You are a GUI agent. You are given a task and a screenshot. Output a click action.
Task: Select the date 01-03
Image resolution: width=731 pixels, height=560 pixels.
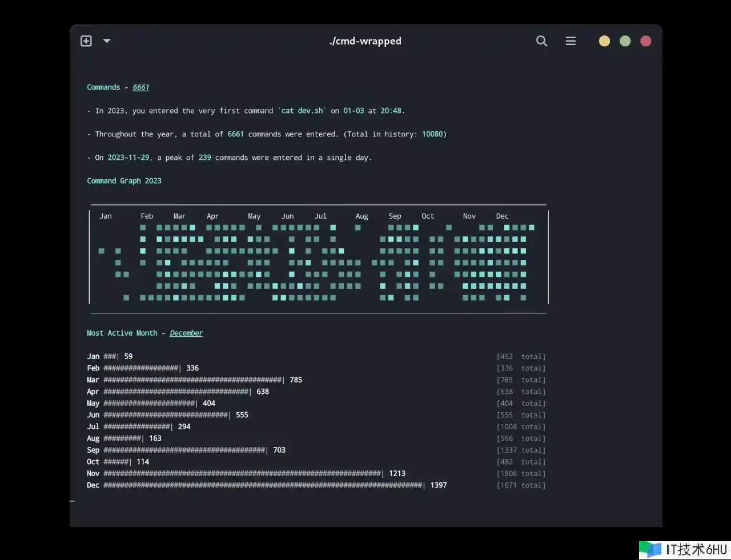coord(354,111)
